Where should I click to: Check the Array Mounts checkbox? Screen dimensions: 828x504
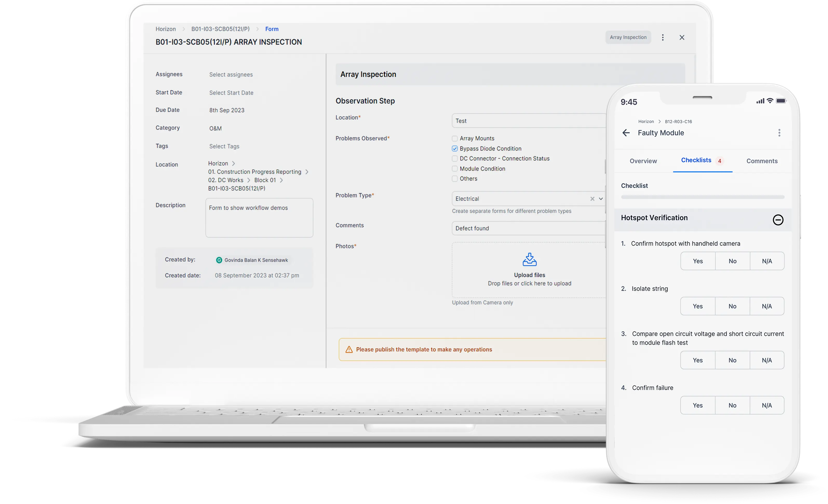(x=455, y=138)
